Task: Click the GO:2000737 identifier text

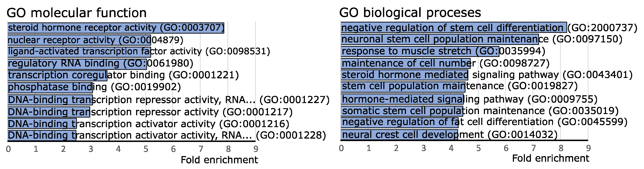Action: [602, 28]
